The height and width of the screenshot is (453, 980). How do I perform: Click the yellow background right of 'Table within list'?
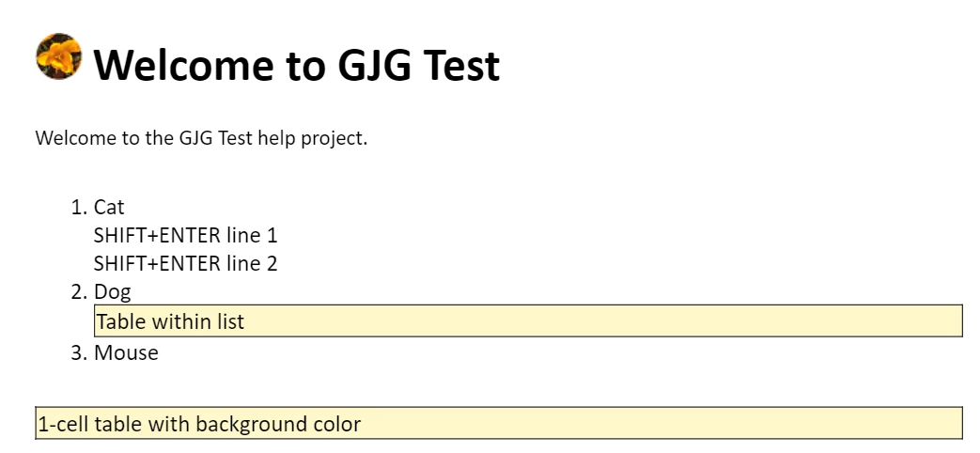(x=603, y=321)
